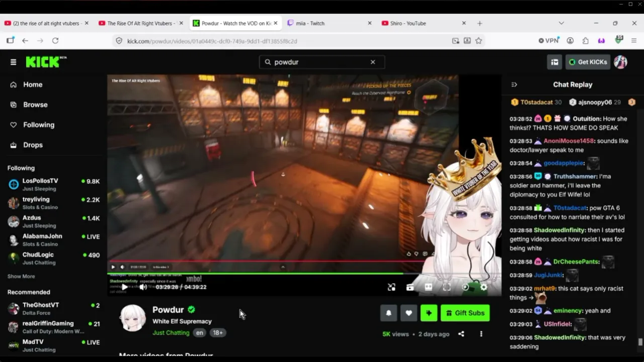Image resolution: width=644 pixels, height=362 pixels.
Task: Click username ShadowedInfinity at 03:29:06 in chat
Action: tap(559, 337)
